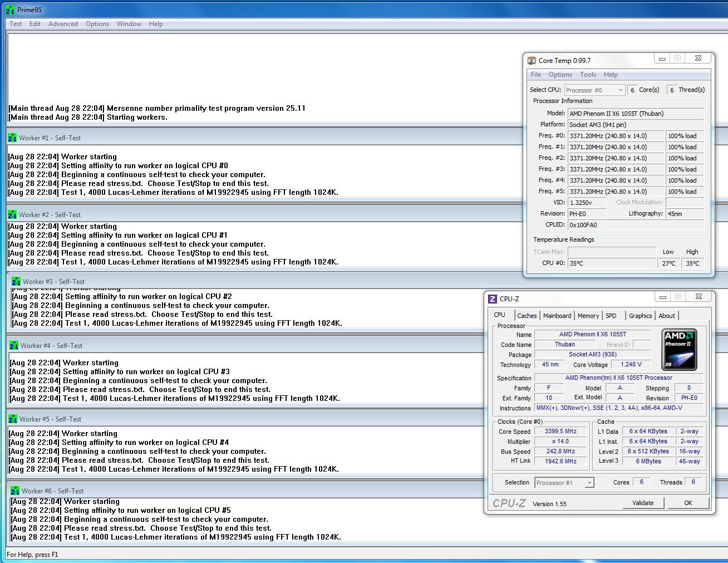The image size is (728, 563).
Task: Close the CPU-Z window
Action: 699,297
